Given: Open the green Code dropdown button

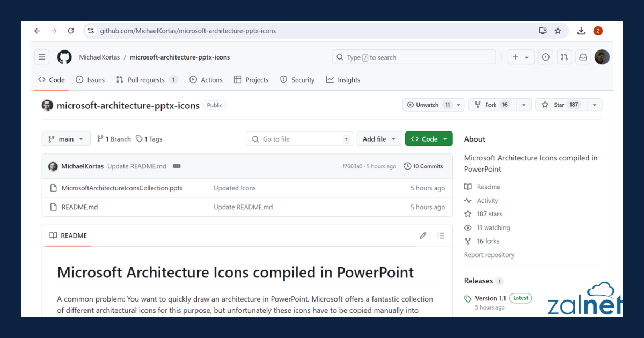Looking at the screenshot, I should [429, 139].
